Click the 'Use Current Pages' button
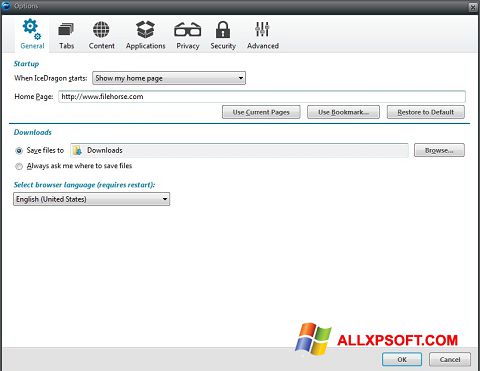Viewport: 480px width, 371px height. click(261, 112)
